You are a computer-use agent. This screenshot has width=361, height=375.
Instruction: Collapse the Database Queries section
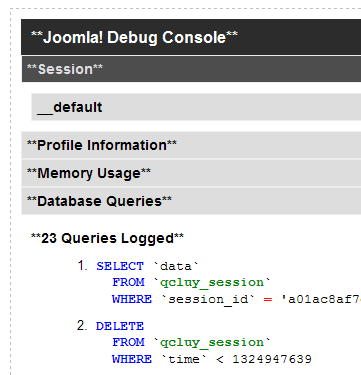pos(191,201)
